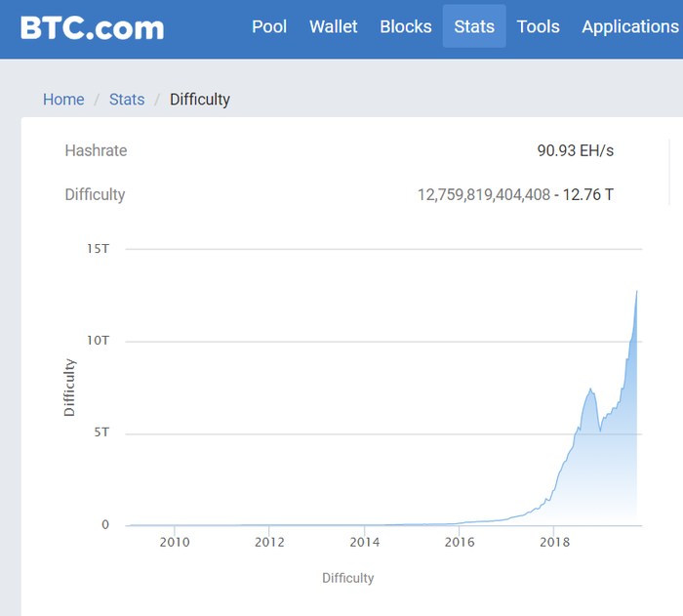683x616 pixels.
Task: Click the 15T y-axis label
Action: 98,249
